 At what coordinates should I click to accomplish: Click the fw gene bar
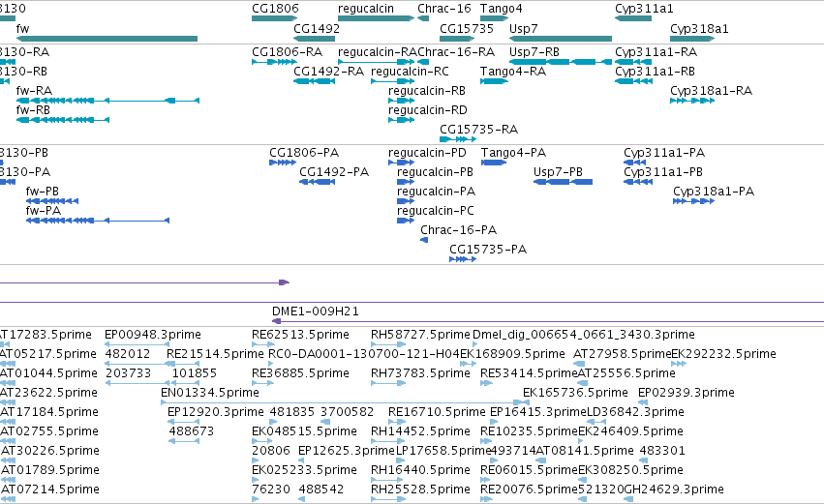click(x=107, y=39)
